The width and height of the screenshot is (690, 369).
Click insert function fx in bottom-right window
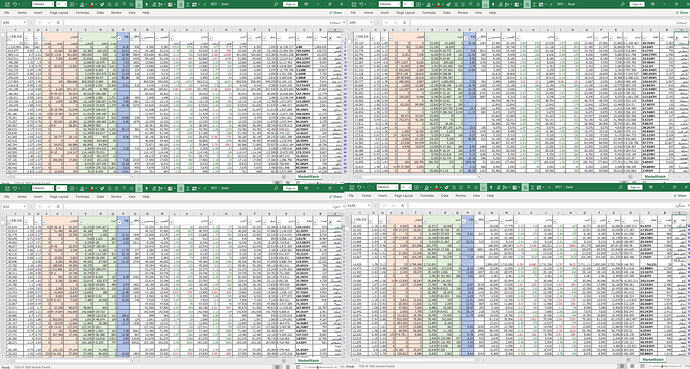click(403, 205)
